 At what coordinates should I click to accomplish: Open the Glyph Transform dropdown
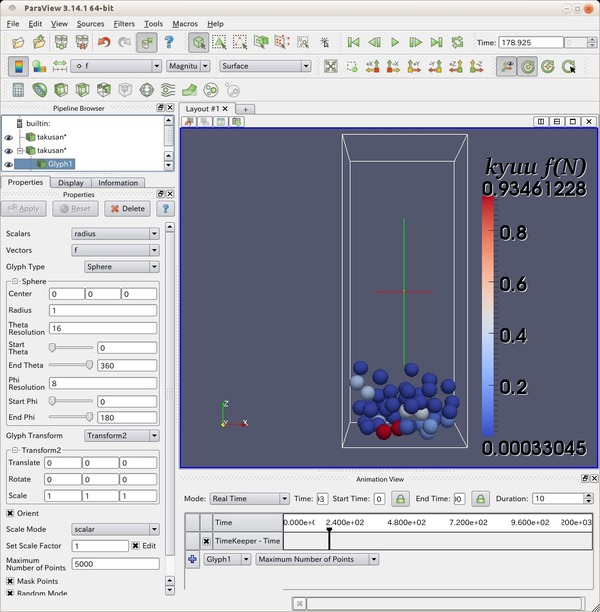point(121,436)
